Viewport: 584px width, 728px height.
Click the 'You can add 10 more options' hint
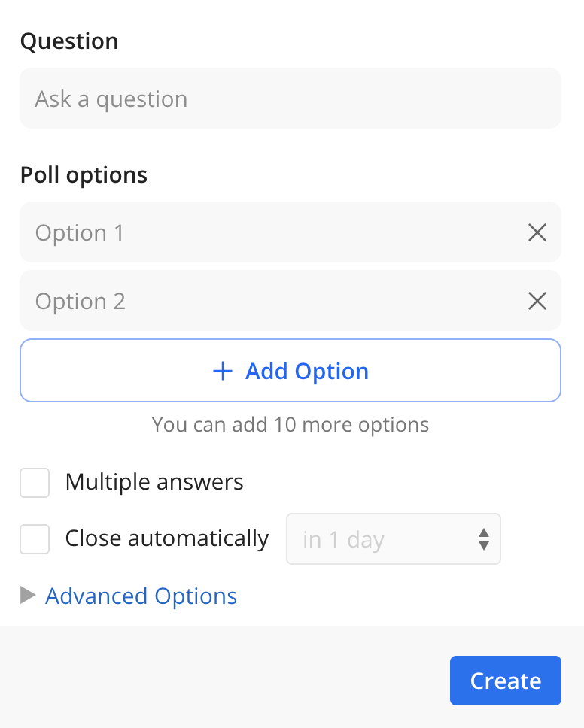click(290, 425)
